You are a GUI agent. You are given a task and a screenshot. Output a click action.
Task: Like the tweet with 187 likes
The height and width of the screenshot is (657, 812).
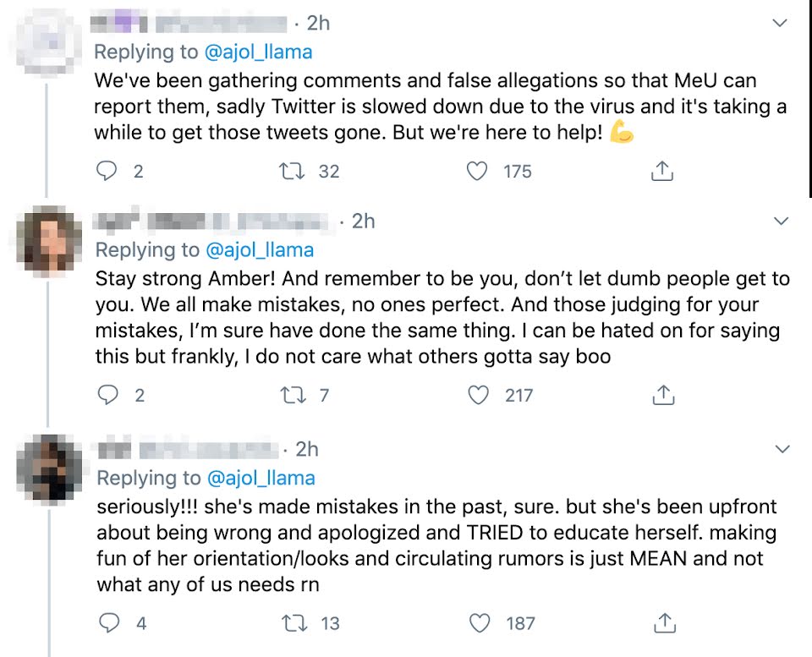[x=481, y=623]
